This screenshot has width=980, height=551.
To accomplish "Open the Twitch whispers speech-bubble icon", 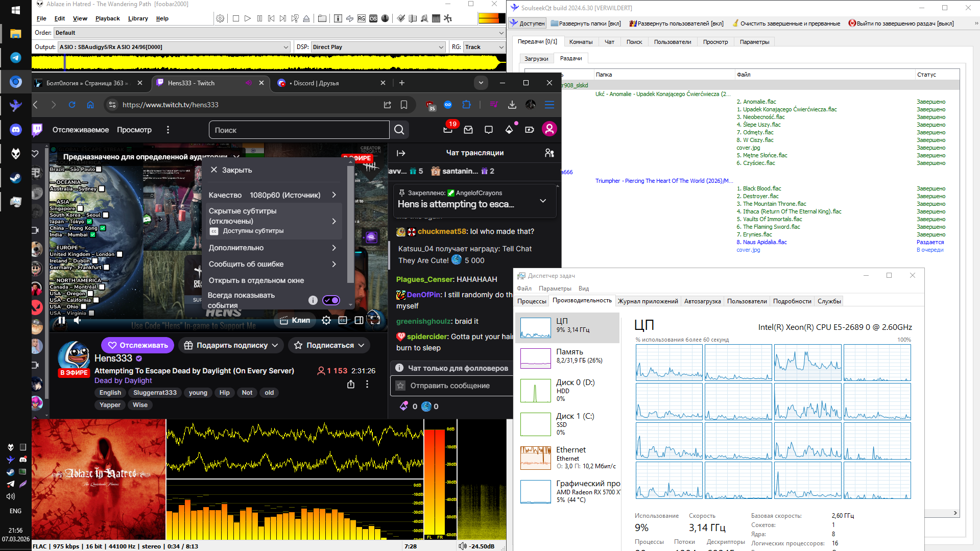I will point(489,130).
